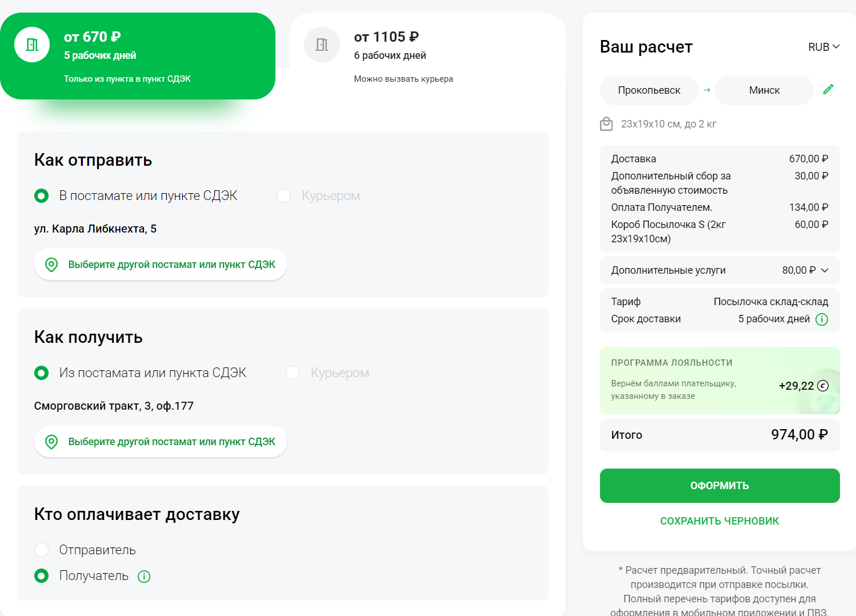Click the package bag icon near dimensions

[x=606, y=124]
